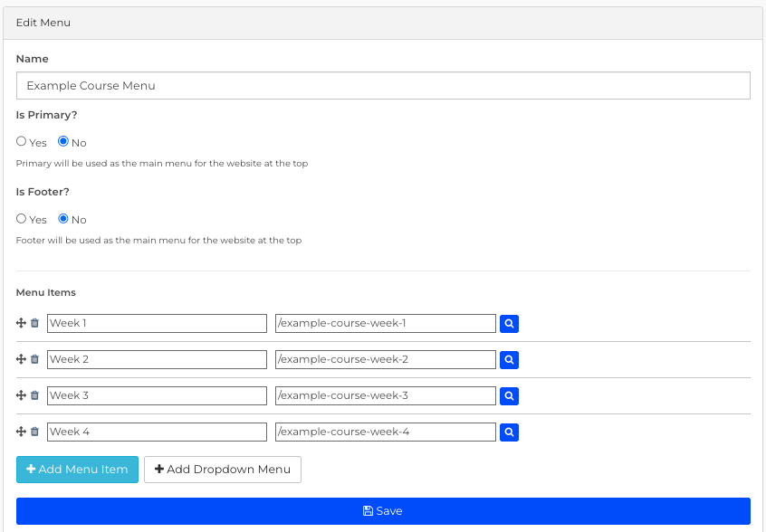Click the /example-course-week-3 URL field
Screen dimensions: 766x532
(x=386, y=395)
